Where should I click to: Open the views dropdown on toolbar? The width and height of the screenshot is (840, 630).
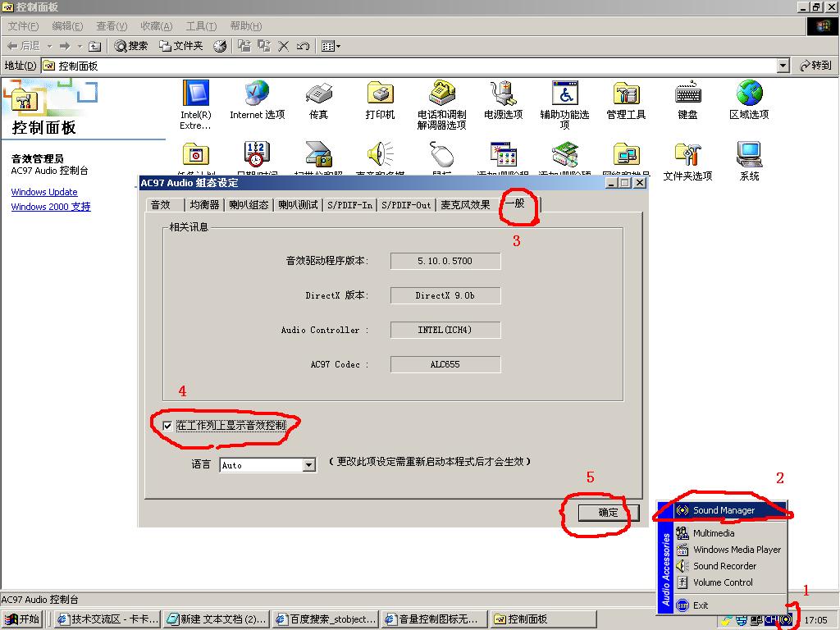(331, 46)
